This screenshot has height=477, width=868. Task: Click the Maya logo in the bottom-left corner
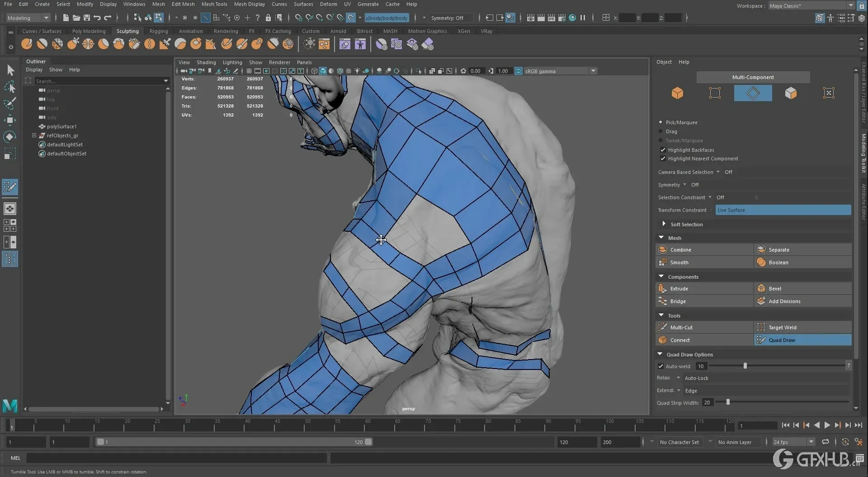click(9, 406)
